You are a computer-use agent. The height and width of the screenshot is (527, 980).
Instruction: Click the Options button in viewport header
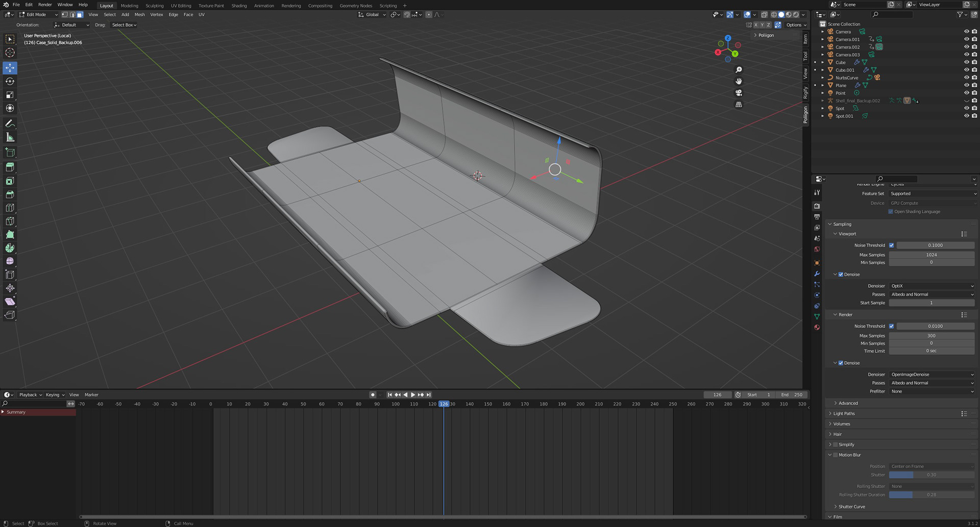[x=796, y=25]
